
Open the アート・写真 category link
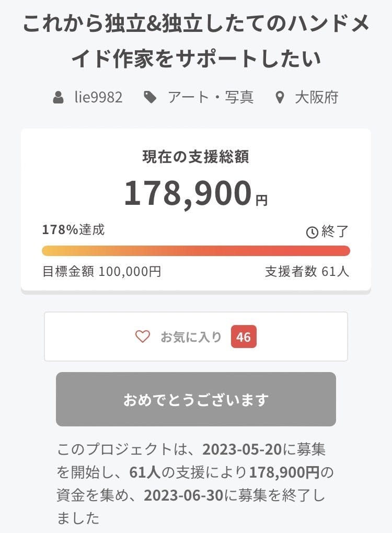click(210, 97)
